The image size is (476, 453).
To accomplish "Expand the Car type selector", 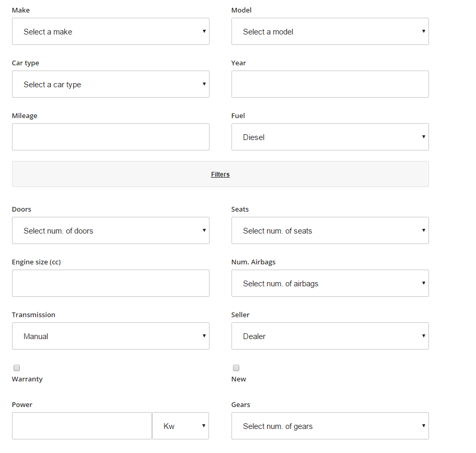I will pos(110,84).
